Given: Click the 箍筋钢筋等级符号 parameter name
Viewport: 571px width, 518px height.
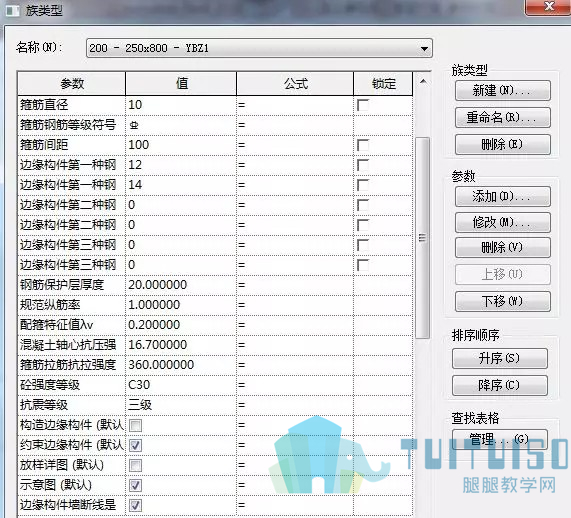Looking at the screenshot, I should [x=68, y=125].
